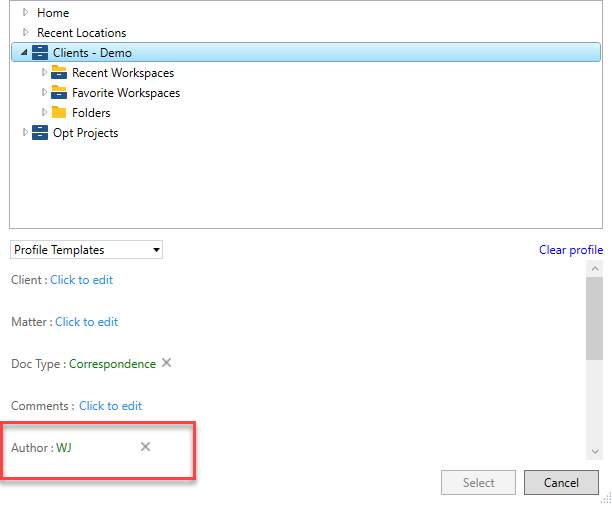Image resolution: width=612 pixels, height=505 pixels.
Task: Click the Cancel button
Action: coord(561,483)
